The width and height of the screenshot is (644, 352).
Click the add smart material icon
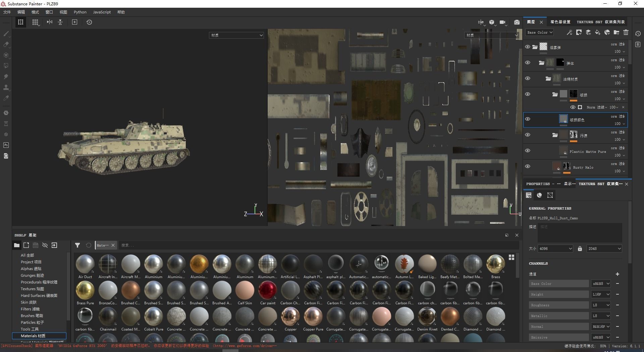(607, 32)
